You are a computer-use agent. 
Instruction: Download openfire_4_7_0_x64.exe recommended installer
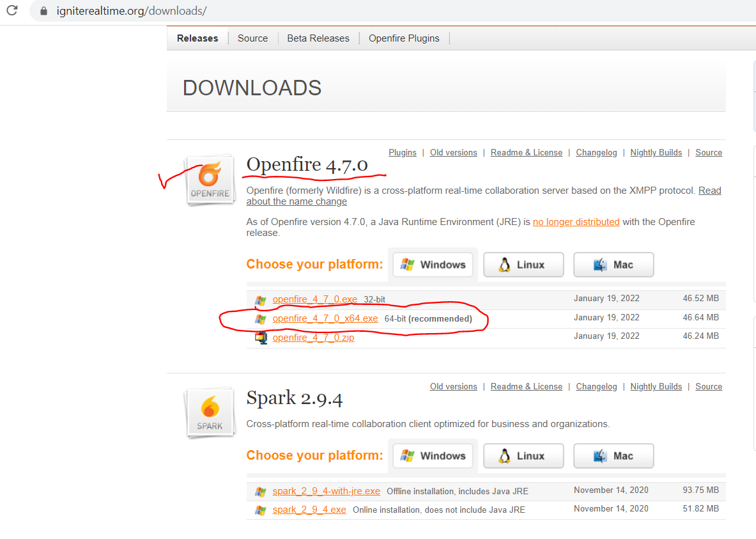pyautogui.click(x=325, y=318)
